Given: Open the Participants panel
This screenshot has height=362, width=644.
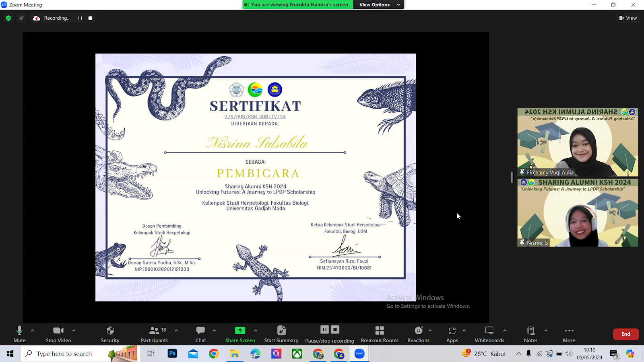Looking at the screenshot, I should pos(154,334).
